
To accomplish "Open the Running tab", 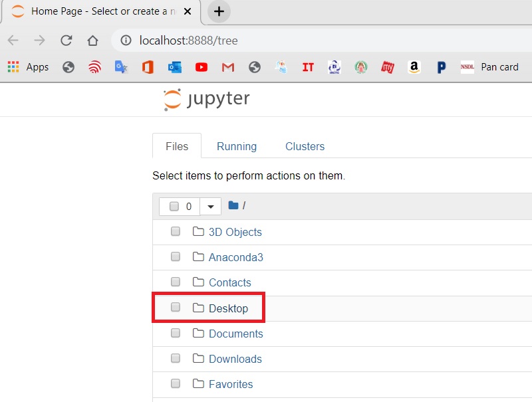I will pyautogui.click(x=237, y=146).
